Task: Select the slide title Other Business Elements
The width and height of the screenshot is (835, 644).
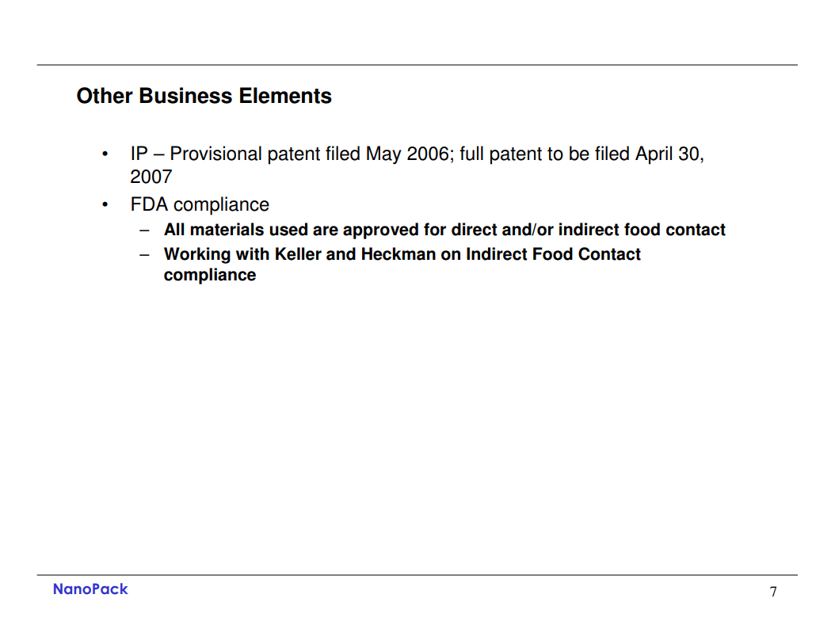Action: (x=204, y=97)
